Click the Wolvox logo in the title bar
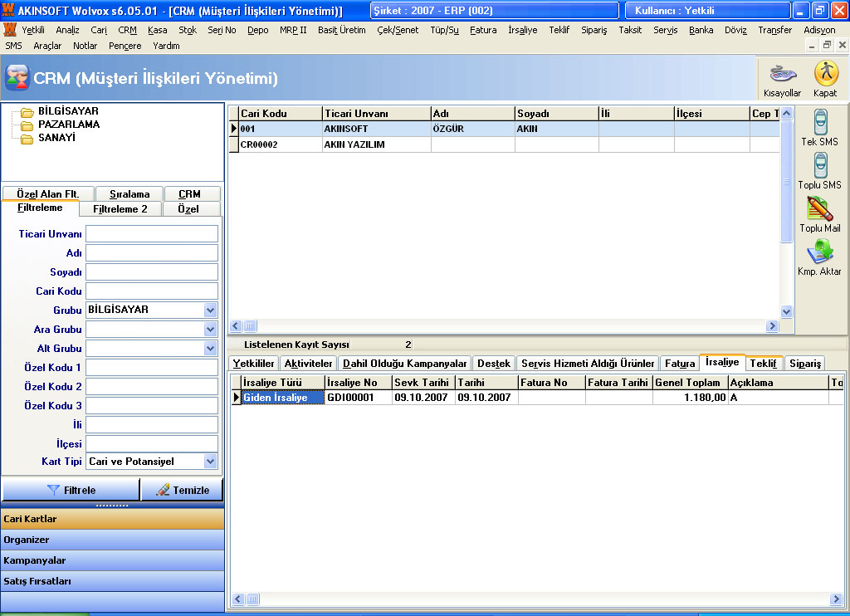 click(x=8, y=10)
